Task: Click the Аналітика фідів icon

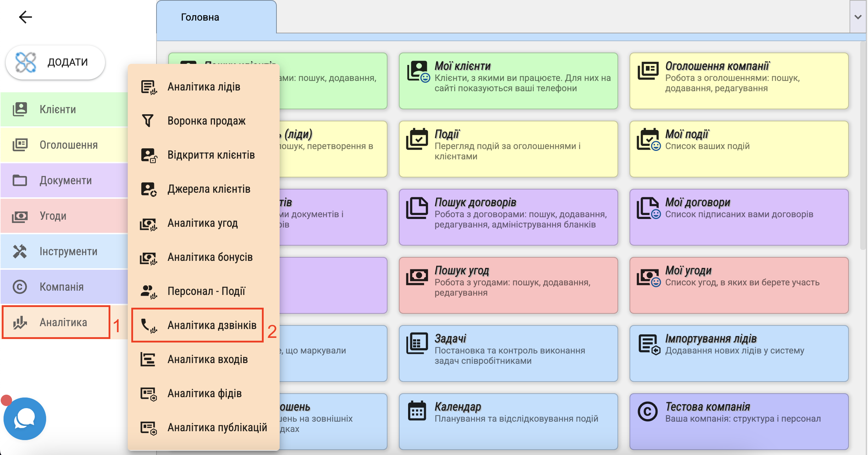Action: tap(149, 394)
